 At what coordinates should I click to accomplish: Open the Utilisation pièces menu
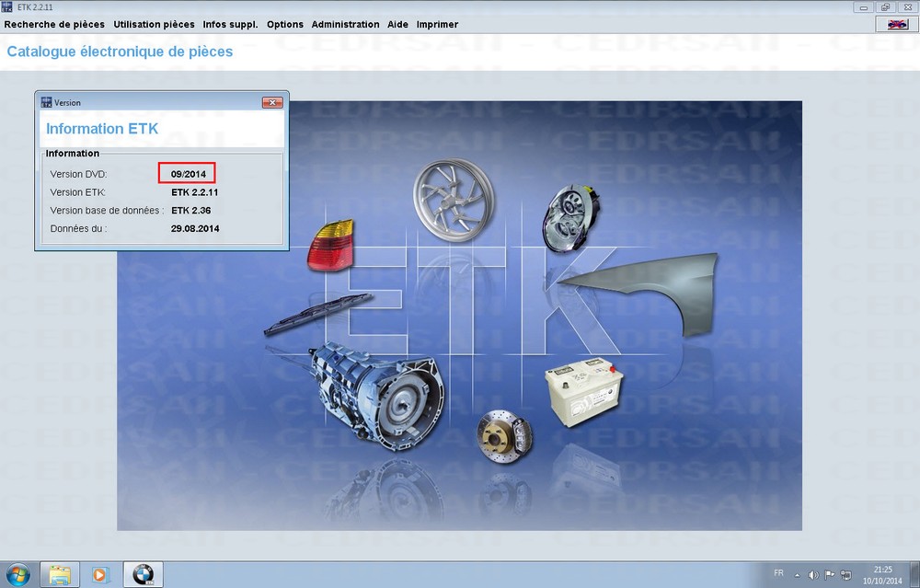click(x=154, y=25)
